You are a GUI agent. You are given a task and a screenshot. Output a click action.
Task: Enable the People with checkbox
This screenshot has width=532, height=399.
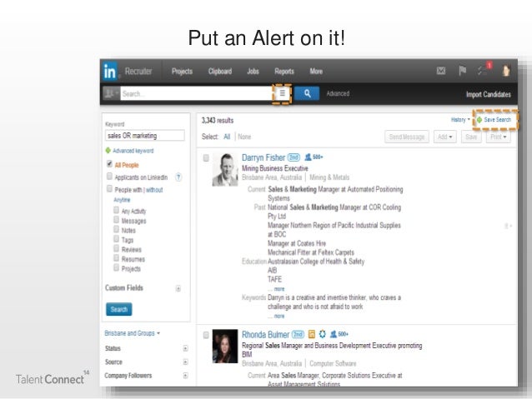coord(109,188)
